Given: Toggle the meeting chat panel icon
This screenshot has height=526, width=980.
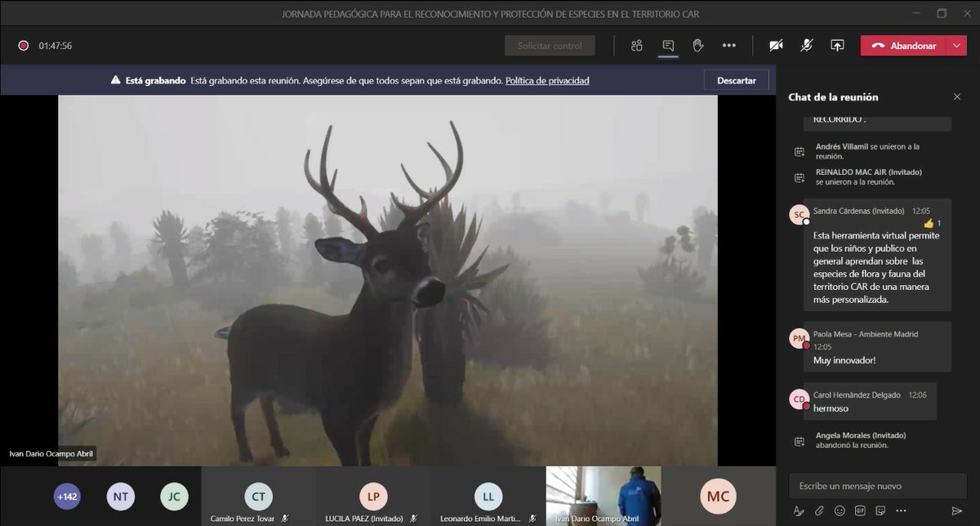Looking at the screenshot, I should pyautogui.click(x=668, y=46).
